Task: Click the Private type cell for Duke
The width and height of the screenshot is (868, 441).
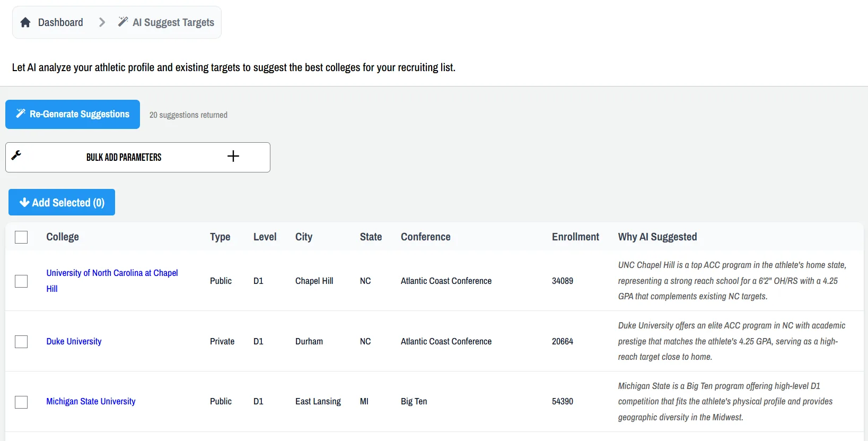Action: [222, 341]
